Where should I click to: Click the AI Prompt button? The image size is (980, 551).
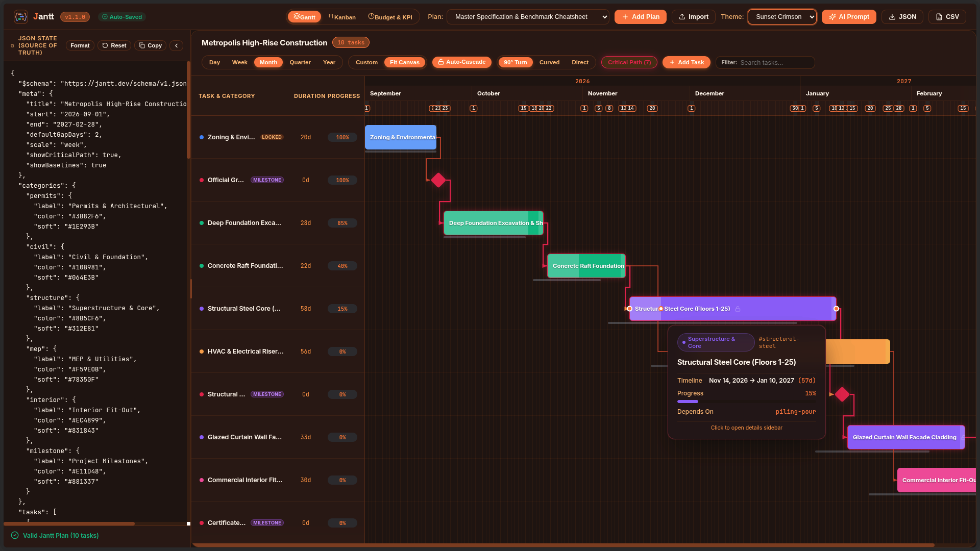point(849,17)
